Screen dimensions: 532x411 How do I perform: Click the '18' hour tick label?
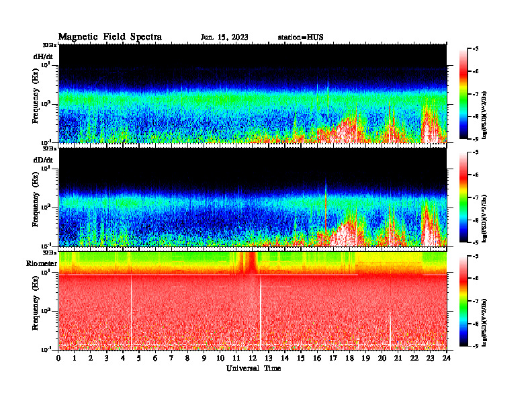(349, 358)
